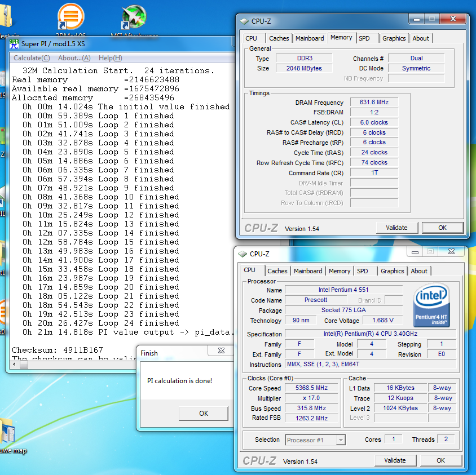Click the Core Speed 5368.5 MHz value
This screenshot has width=476, height=475.
point(311,388)
